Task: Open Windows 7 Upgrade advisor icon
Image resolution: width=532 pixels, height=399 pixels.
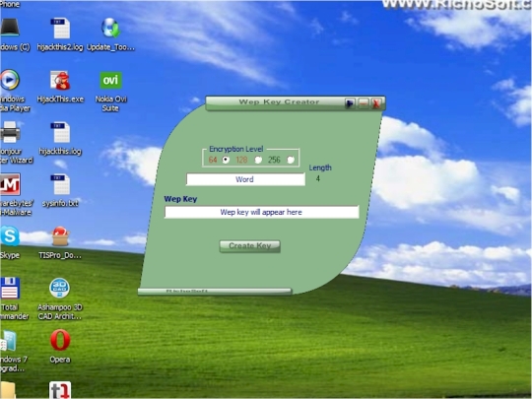Action: [x=9, y=341]
